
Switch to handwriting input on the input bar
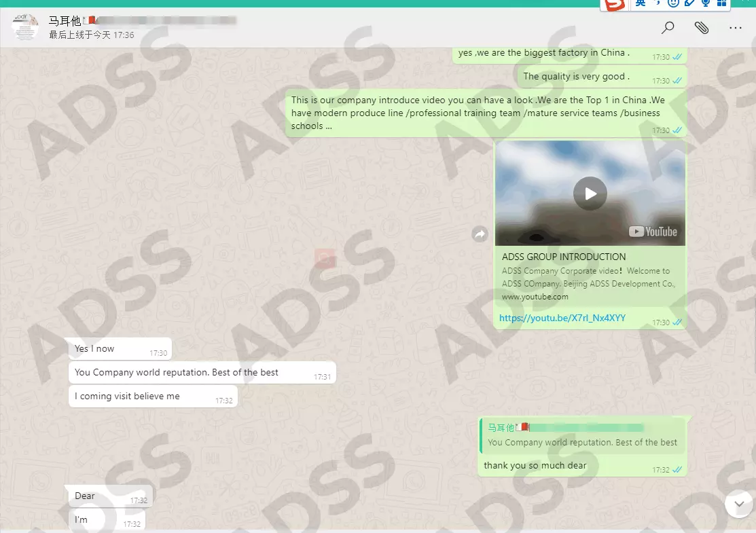coord(688,5)
